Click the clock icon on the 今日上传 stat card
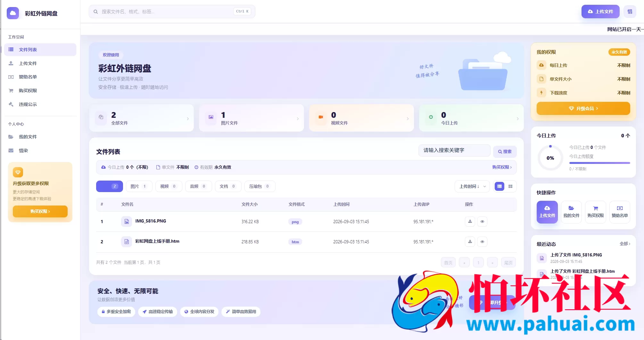The width and height of the screenshot is (644, 340). point(431,117)
